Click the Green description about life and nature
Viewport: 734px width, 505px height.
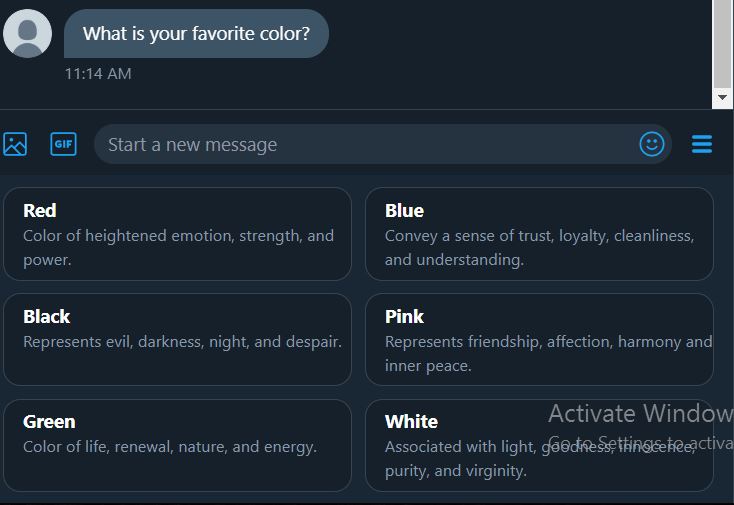tap(170, 447)
